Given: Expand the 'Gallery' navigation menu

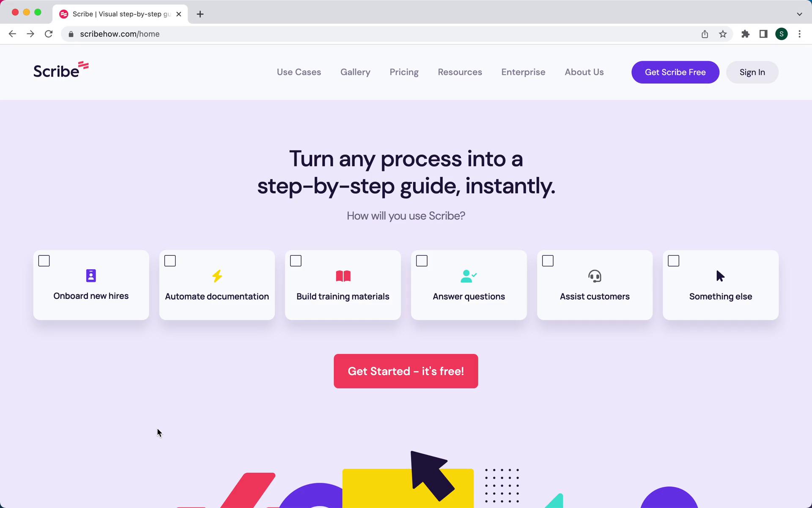Looking at the screenshot, I should (355, 72).
